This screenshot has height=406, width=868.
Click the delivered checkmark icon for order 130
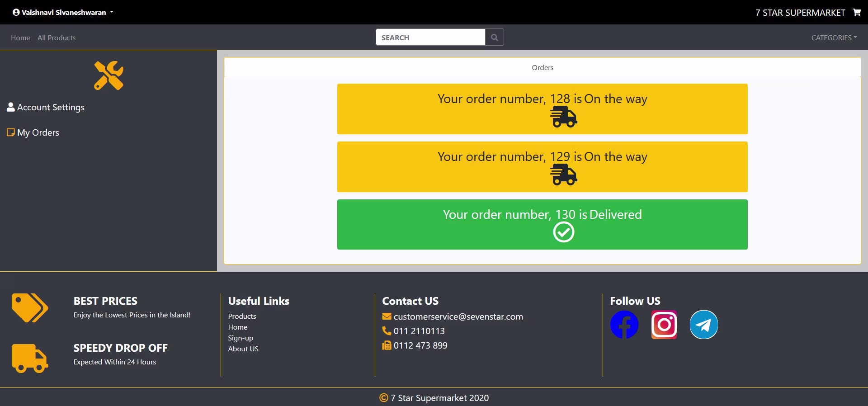(x=563, y=232)
